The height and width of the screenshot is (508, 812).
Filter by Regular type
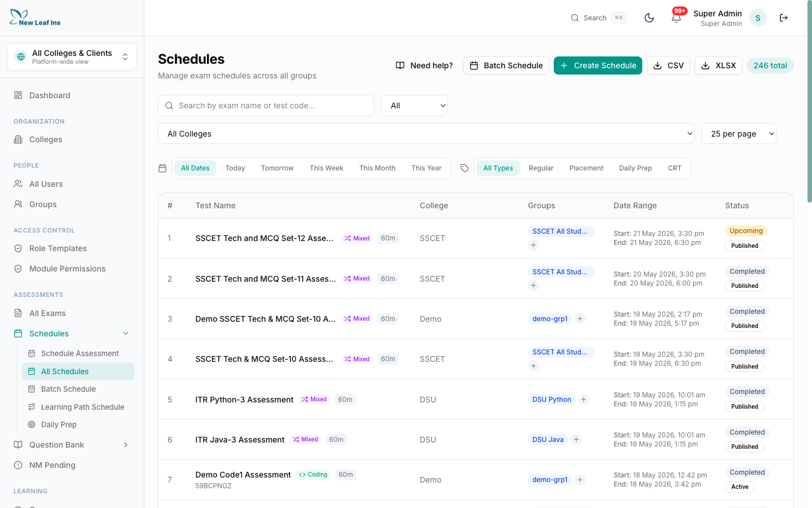pyautogui.click(x=541, y=168)
